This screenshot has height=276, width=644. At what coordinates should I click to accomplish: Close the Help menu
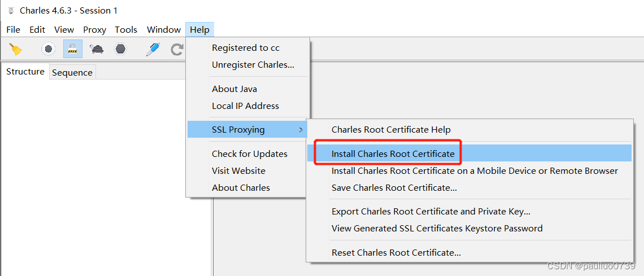pyautogui.click(x=199, y=29)
